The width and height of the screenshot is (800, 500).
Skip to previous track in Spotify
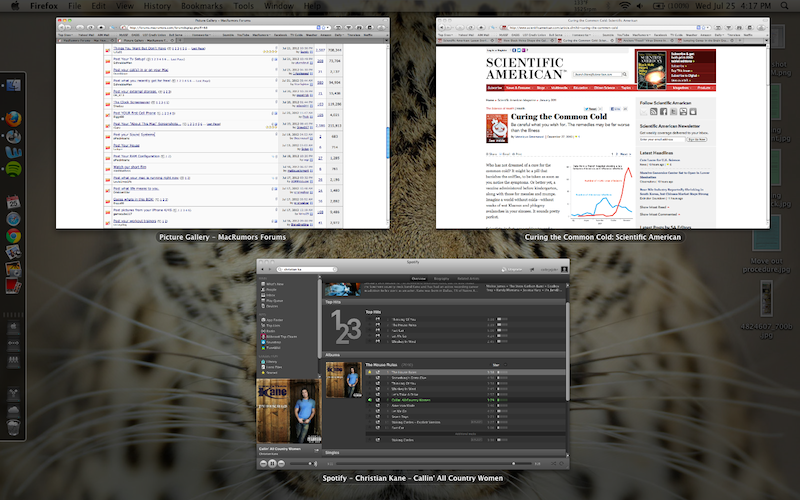coord(263,463)
